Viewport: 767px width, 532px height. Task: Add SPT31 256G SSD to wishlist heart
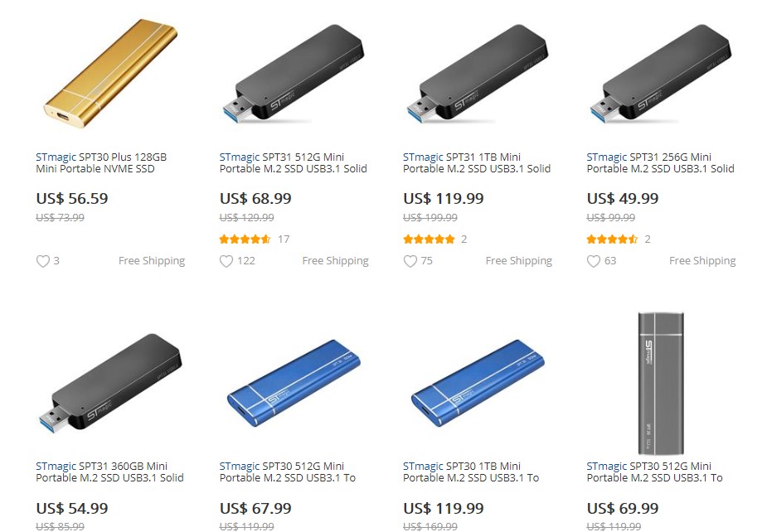pyautogui.click(x=594, y=261)
